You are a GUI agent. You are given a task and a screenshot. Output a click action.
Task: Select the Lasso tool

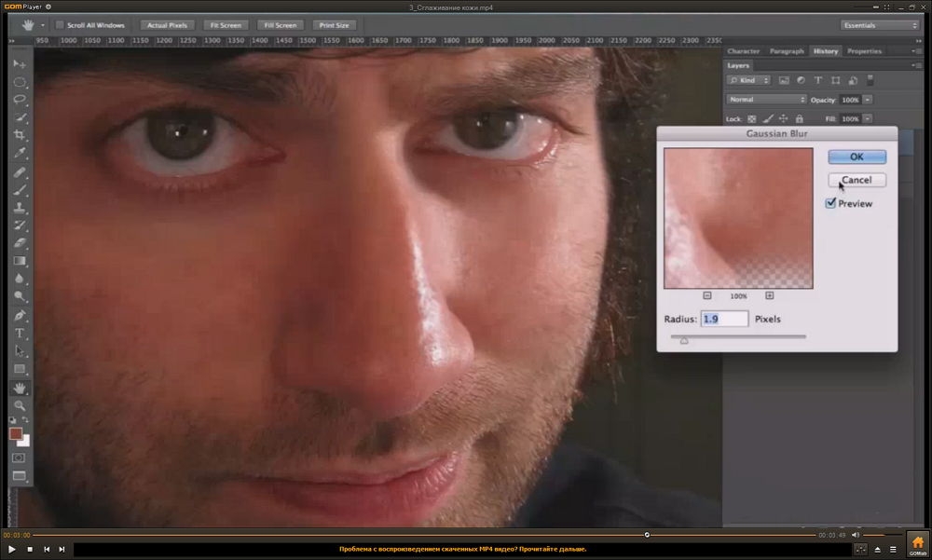tap(20, 100)
